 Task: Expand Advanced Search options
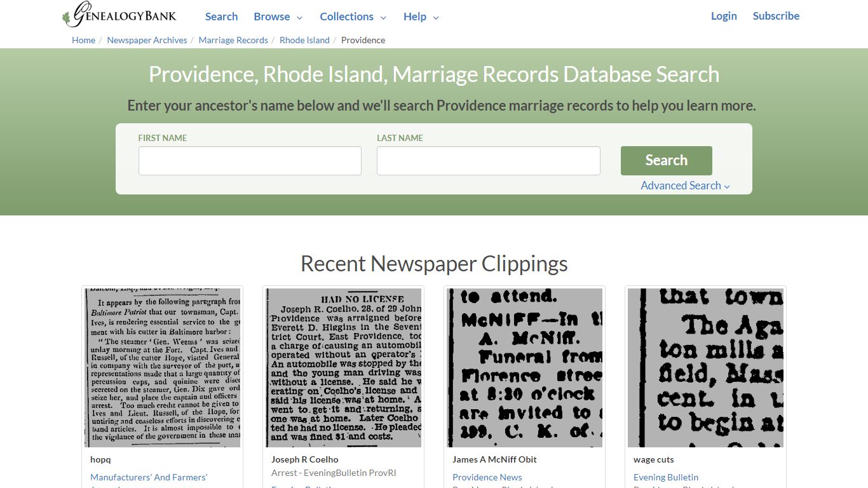[685, 186]
